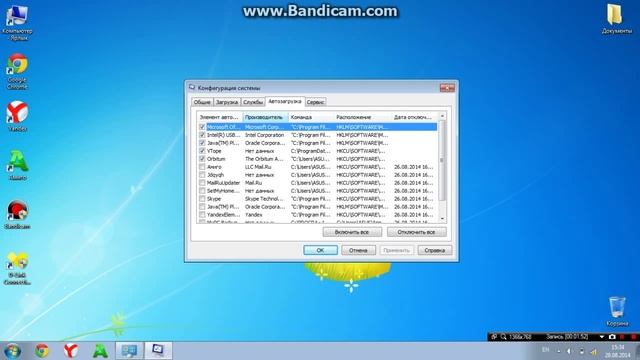This screenshot has width=640, height=360.
Task: Sort by Элемент авто... column header
Action: [x=220, y=117]
